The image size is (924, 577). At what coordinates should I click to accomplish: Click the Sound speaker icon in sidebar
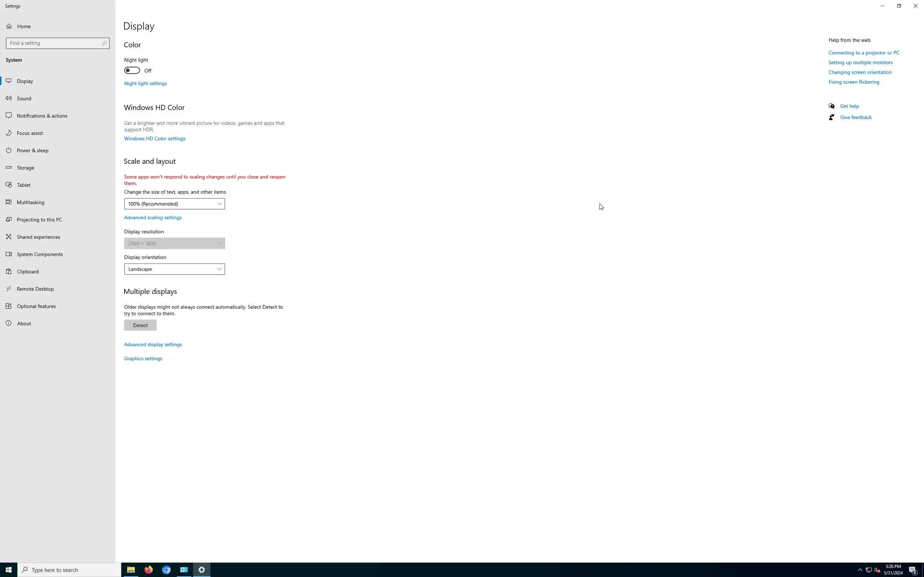tap(8, 98)
